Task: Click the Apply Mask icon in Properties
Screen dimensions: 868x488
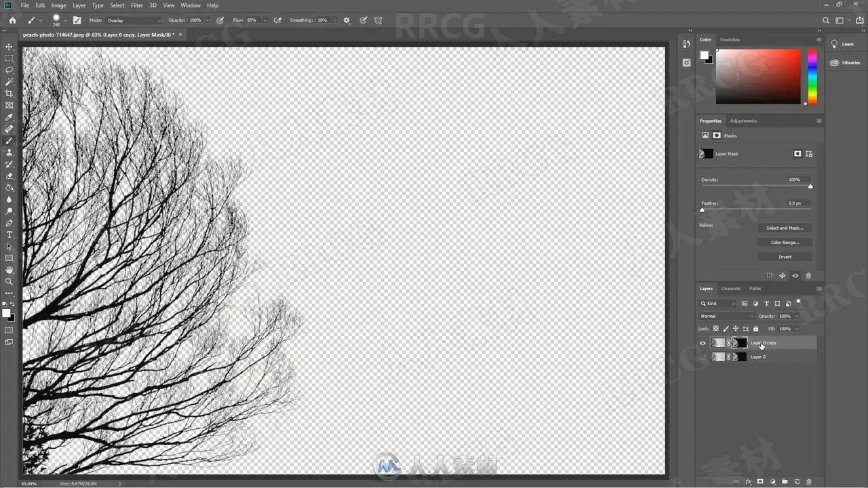Action: (x=782, y=276)
